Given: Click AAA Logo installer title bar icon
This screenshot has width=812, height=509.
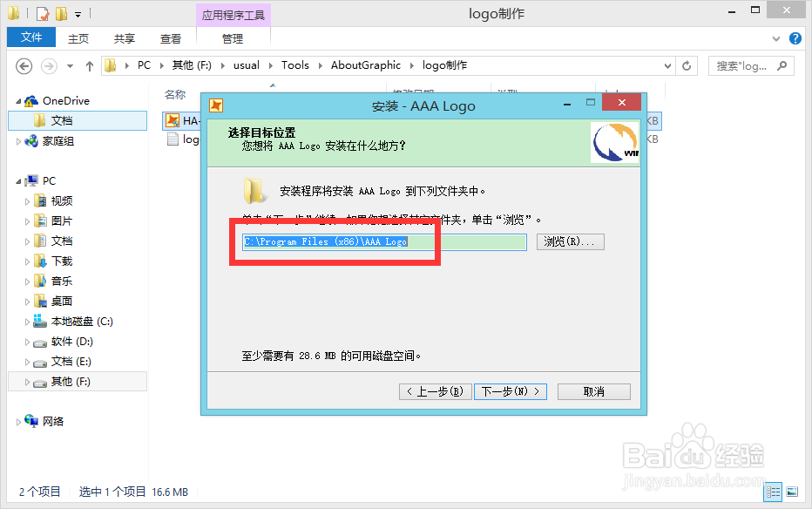Looking at the screenshot, I should (216, 105).
